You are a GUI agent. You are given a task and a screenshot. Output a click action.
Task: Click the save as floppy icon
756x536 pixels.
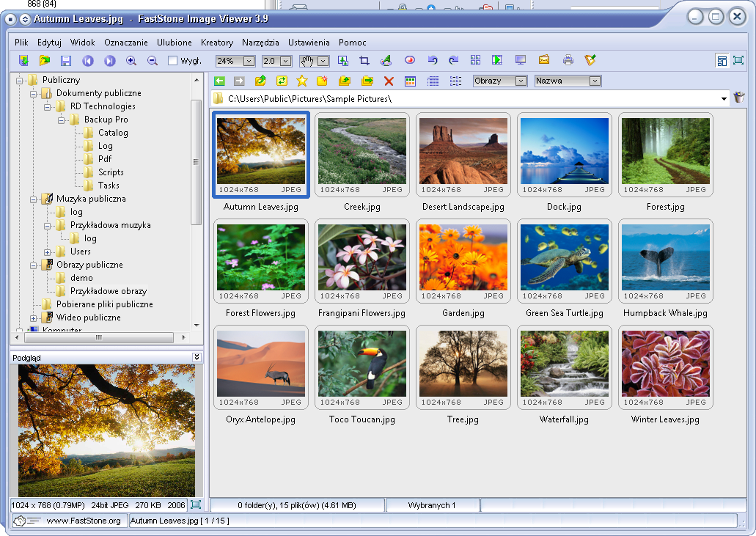[x=66, y=61]
